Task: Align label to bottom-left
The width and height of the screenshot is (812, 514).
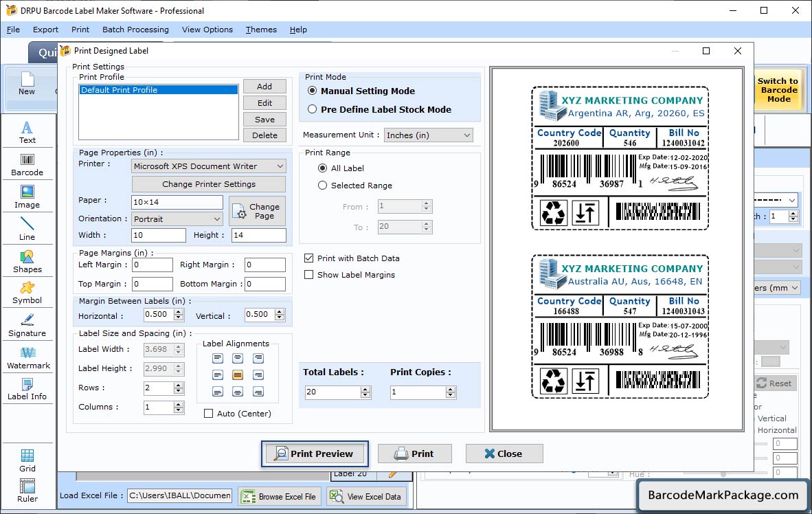Action: (x=218, y=392)
